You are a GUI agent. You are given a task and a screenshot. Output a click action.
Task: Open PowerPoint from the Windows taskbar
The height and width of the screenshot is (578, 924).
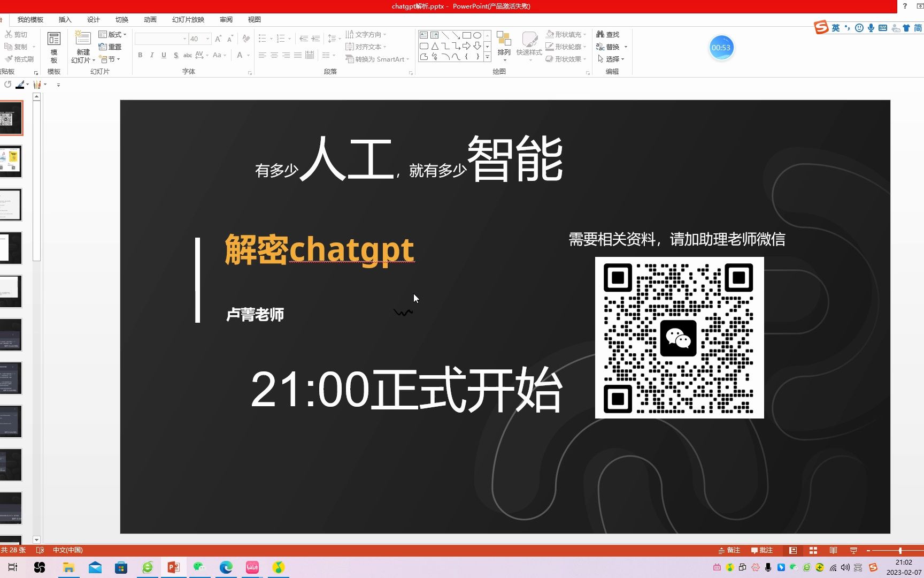[x=173, y=567]
